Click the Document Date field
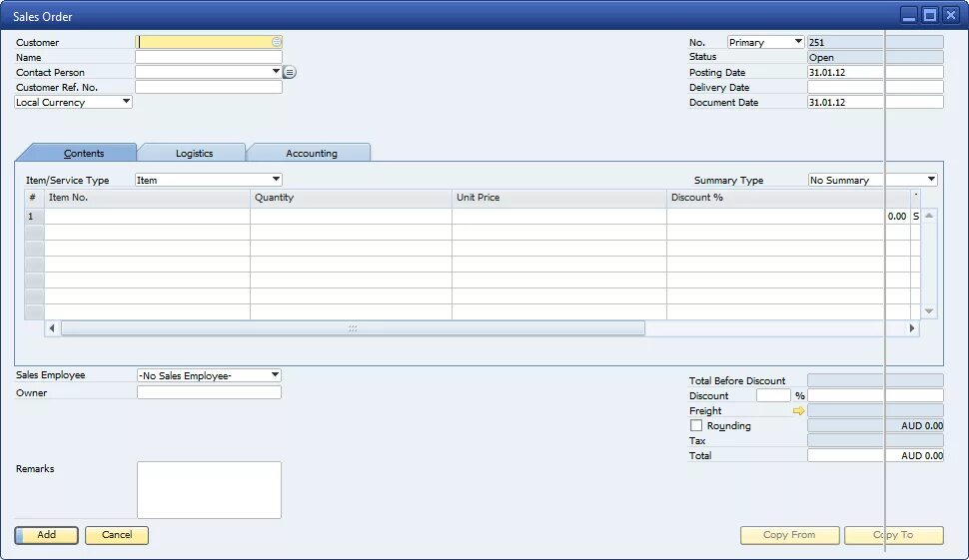 pyautogui.click(x=875, y=102)
